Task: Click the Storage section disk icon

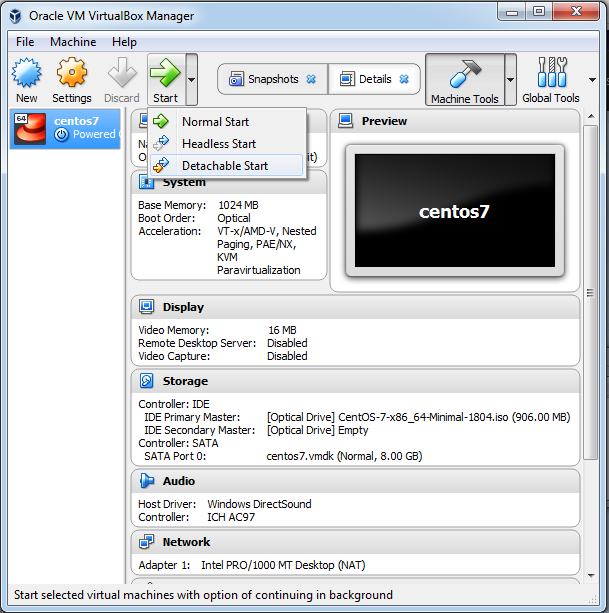Action: [147, 381]
